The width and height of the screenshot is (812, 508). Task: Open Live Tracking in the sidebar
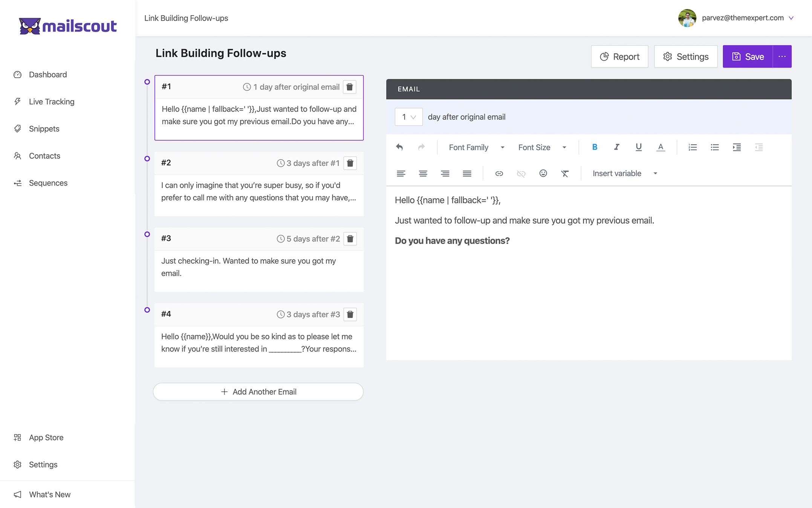point(52,101)
